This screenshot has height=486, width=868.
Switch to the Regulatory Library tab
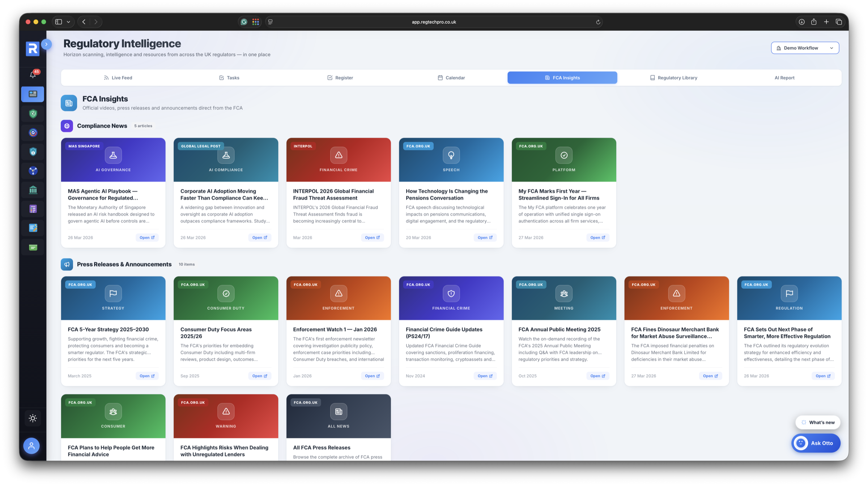[x=673, y=78]
